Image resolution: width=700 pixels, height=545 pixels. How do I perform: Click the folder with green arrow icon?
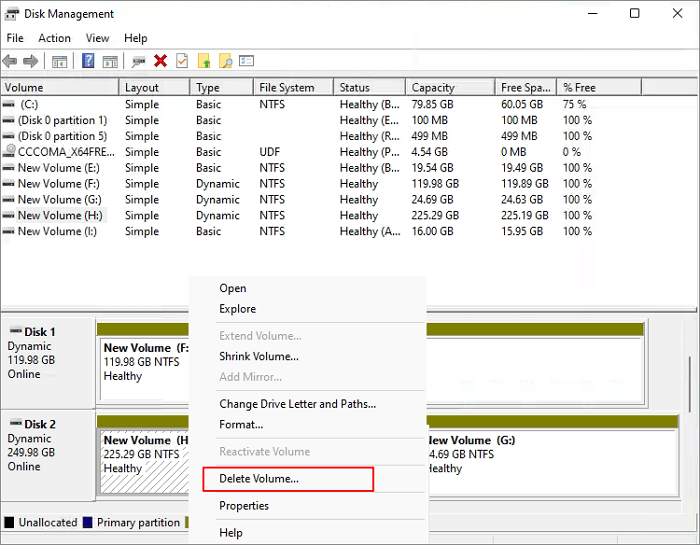click(204, 62)
